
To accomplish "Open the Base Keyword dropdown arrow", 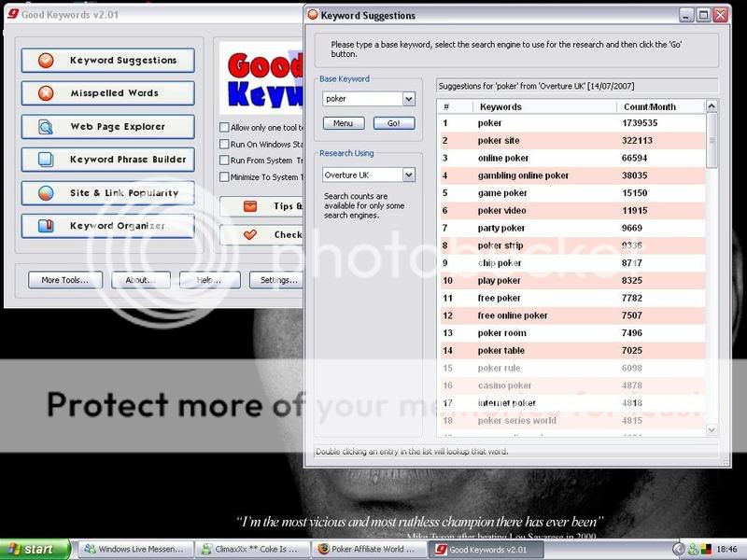I will [x=409, y=99].
